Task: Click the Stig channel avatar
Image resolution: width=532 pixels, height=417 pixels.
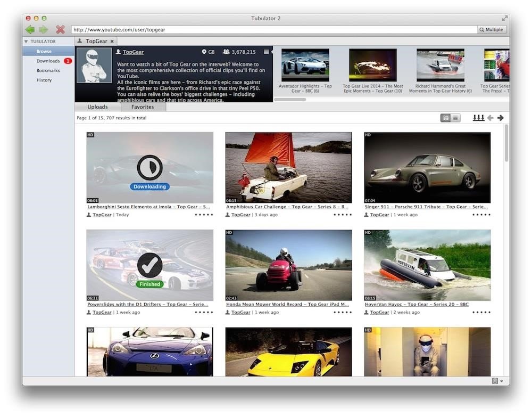Action: (94, 65)
